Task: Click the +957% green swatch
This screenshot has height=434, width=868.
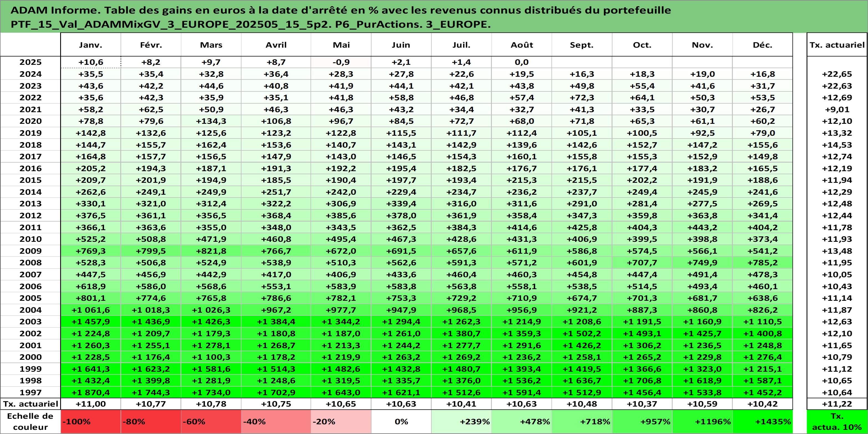Action: (x=642, y=422)
